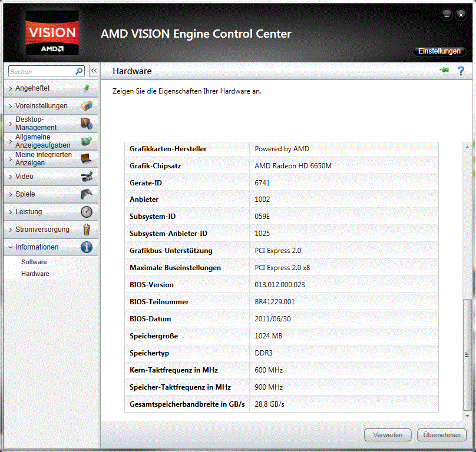Click the blue Informationen info icon
Image resolution: width=476 pixels, height=452 pixels.
[x=87, y=247]
